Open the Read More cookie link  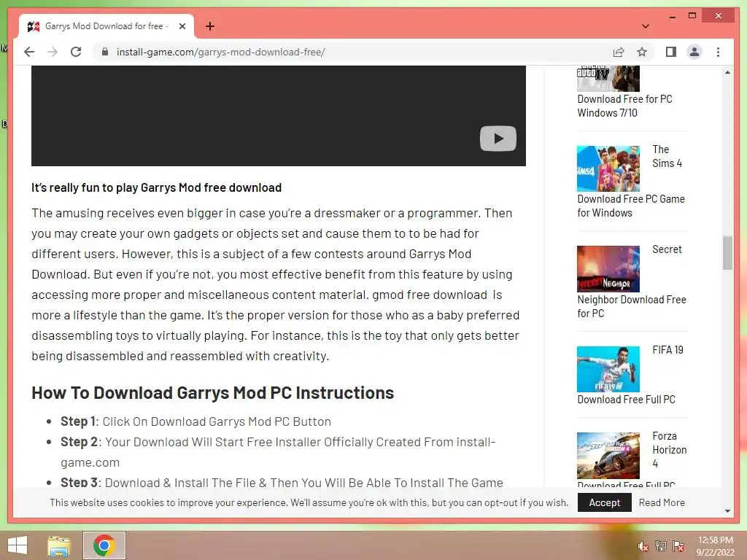[662, 502]
